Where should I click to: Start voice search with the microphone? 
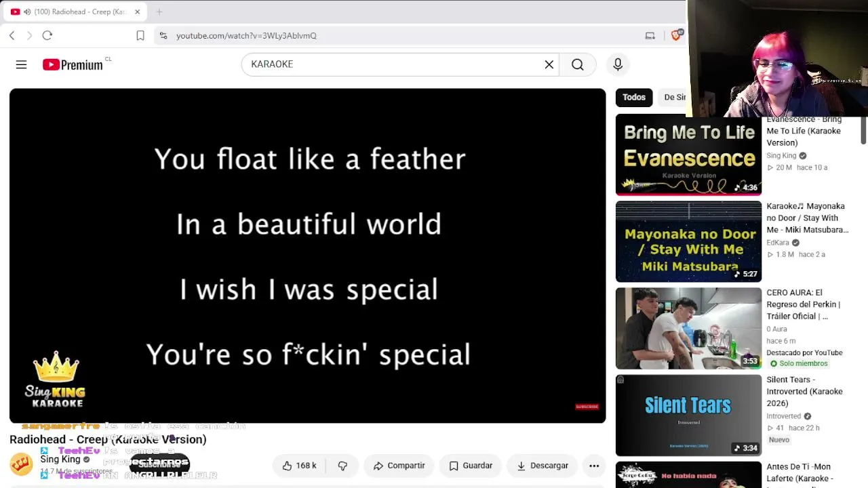[618, 64]
